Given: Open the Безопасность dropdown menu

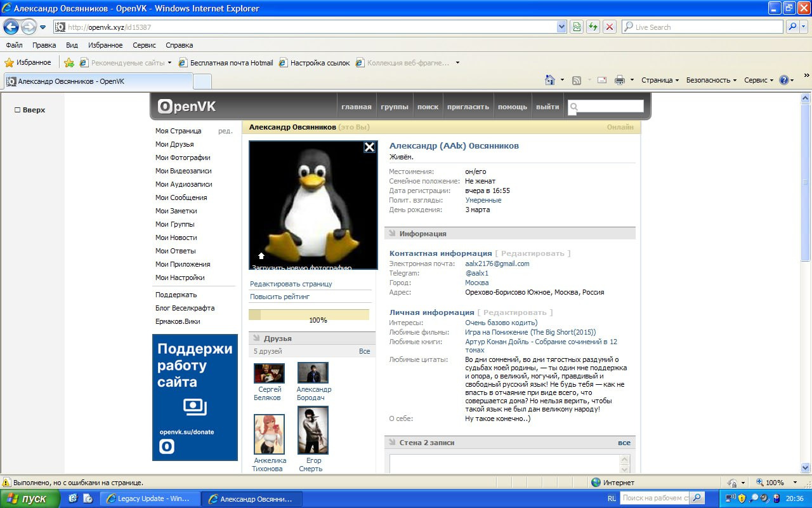Looking at the screenshot, I should 711,80.
